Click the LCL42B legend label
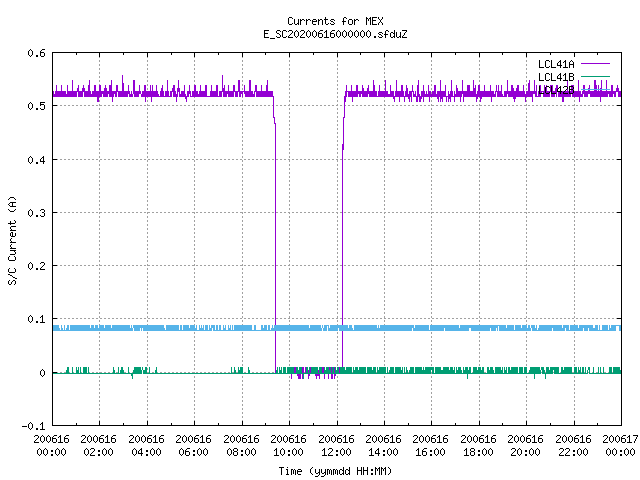640x480 pixels. (556, 90)
